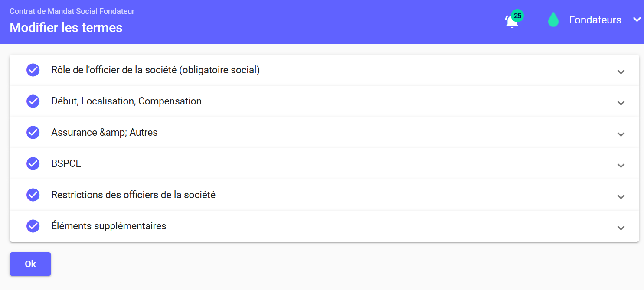
Task: Click checkmark icon next to Éléments supplémentaires
Action: [x=33, y=226]
